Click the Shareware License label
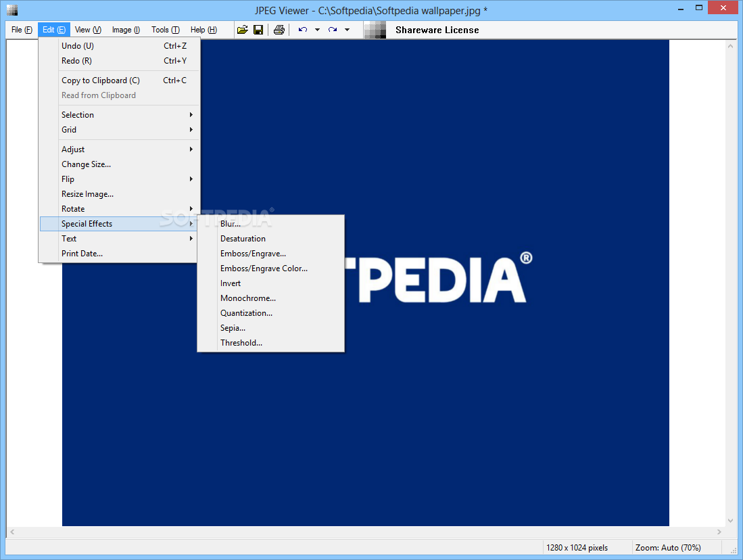The width and height of the screenshot is (743, 560). pyautogui.click(x=437, y=30)
